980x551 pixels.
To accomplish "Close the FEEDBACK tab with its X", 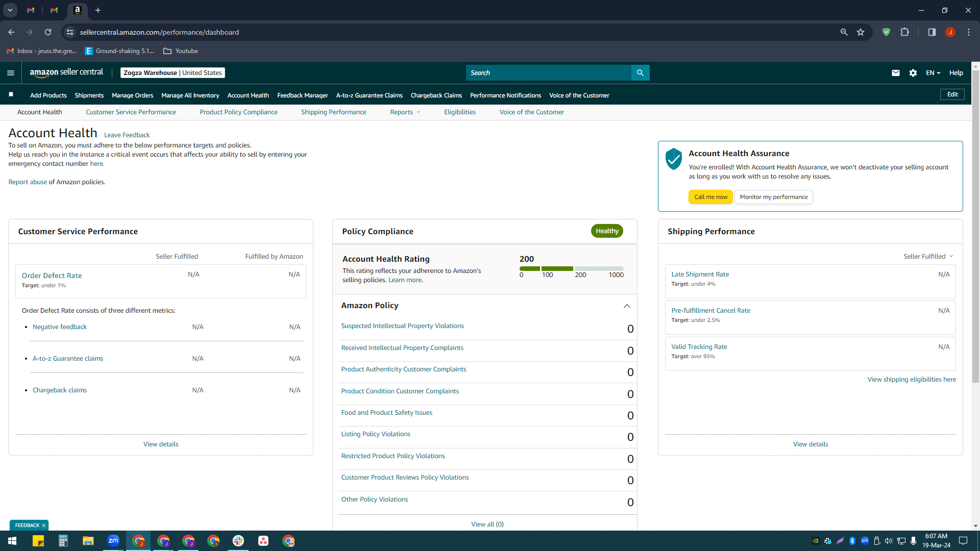I will [44, 525].
